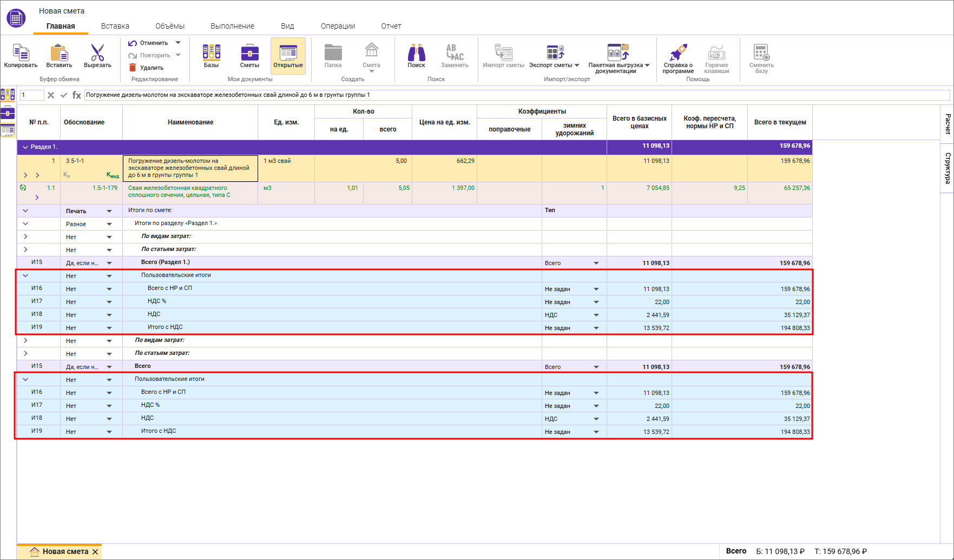Open the Печать dropdown in totals row
The image size is (954, 560).
tap(109, 211)
